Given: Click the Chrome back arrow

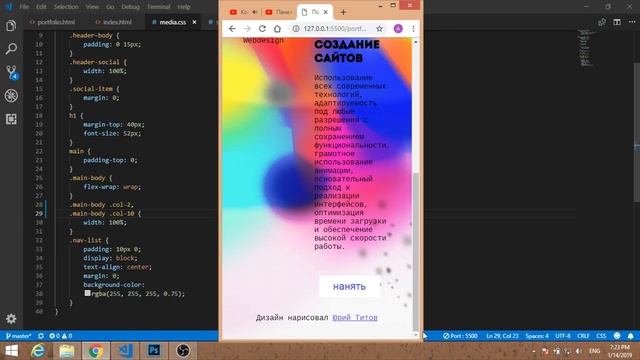Looking at the screenshot, I should point(232,29).
